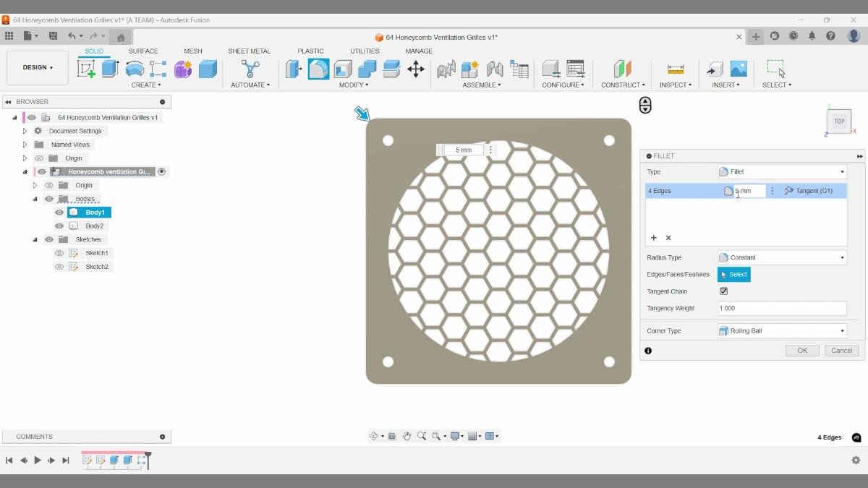Toggle top-level Origin folder visibility
This screenshot has width=868, height=488.
click(39, 158)
